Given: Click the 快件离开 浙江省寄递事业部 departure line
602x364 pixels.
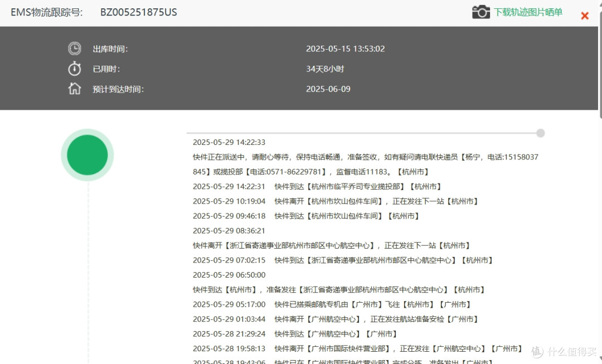Looking at the screenshot, I should pyautogui.click(x=332, y=245).
